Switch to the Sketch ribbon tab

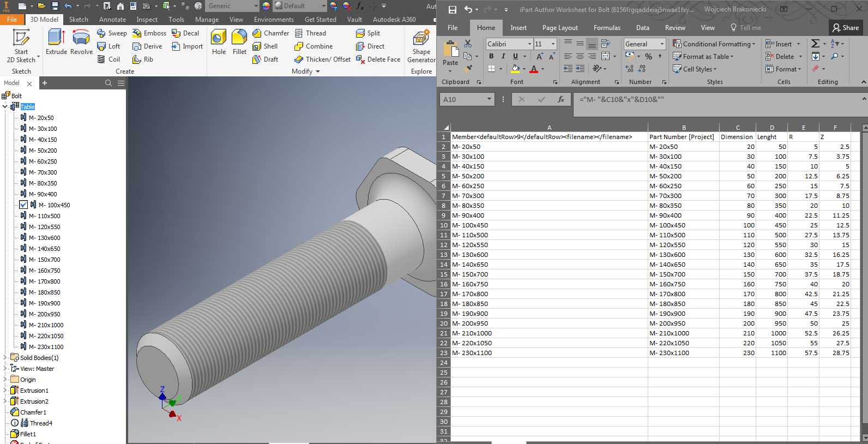pos(79,20)
